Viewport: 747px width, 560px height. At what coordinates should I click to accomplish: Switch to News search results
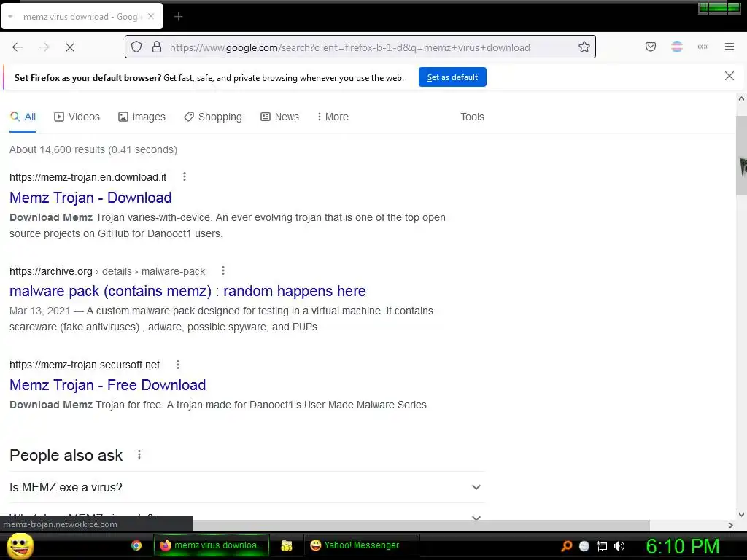279,117
